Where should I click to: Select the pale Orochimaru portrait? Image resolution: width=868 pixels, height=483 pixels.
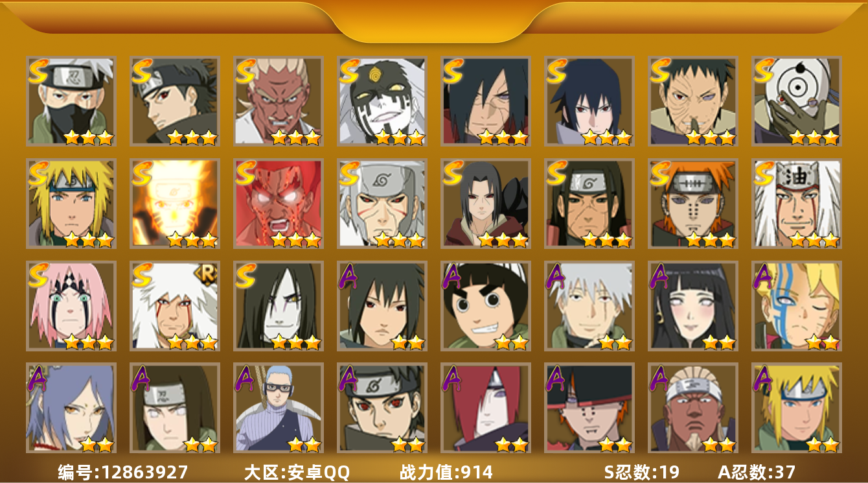point(278,305)
